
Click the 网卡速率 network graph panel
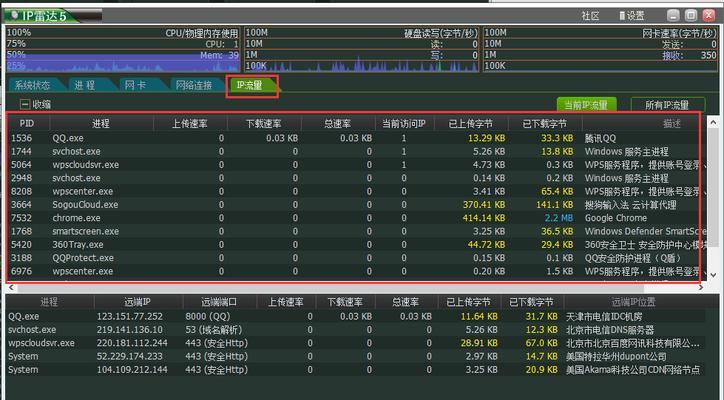[x=600, y=49]
